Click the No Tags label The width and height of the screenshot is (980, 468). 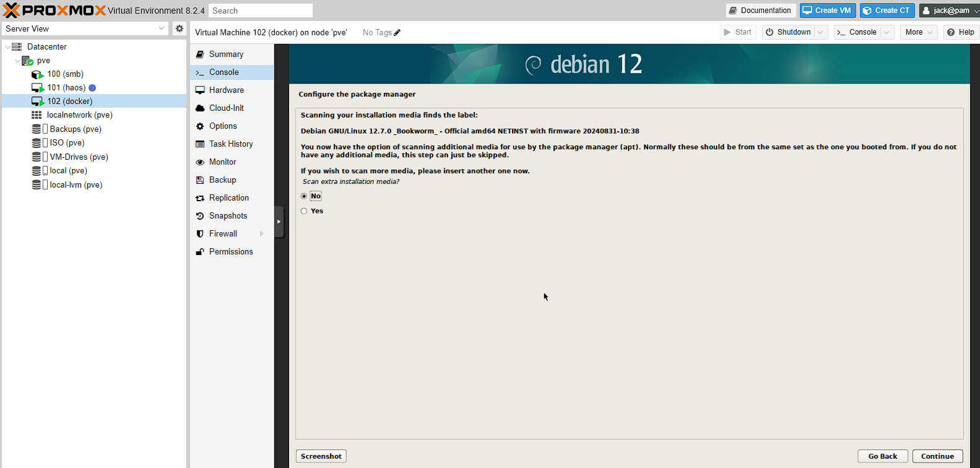[377, 32]
